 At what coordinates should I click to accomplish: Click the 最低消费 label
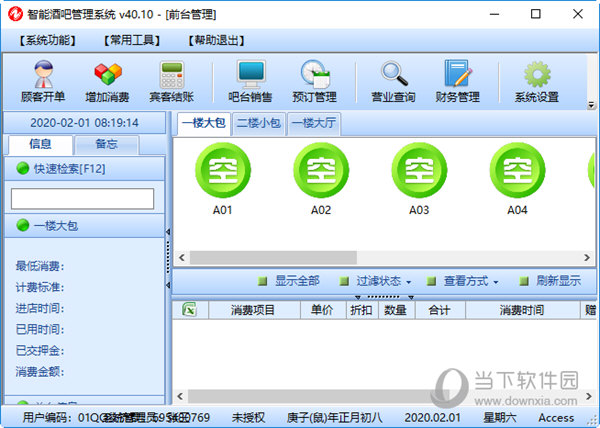click(40, 266)
